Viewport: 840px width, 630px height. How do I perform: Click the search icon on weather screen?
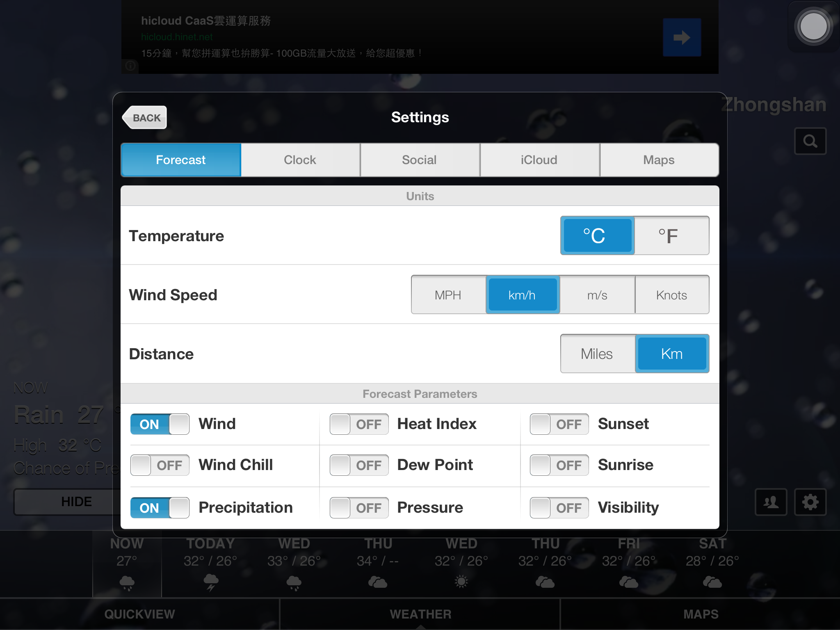[810, 141]
